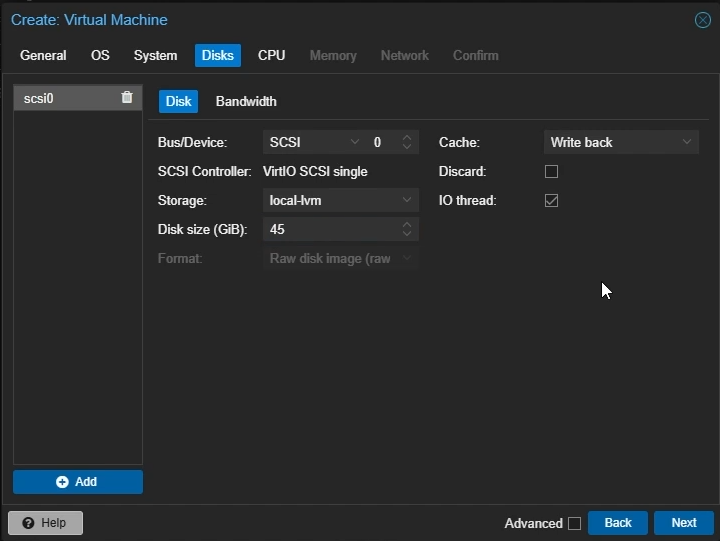Screen dimensions: 720x541
Task: Enable the Discard checkbox
Action: [x=551, y=172]
